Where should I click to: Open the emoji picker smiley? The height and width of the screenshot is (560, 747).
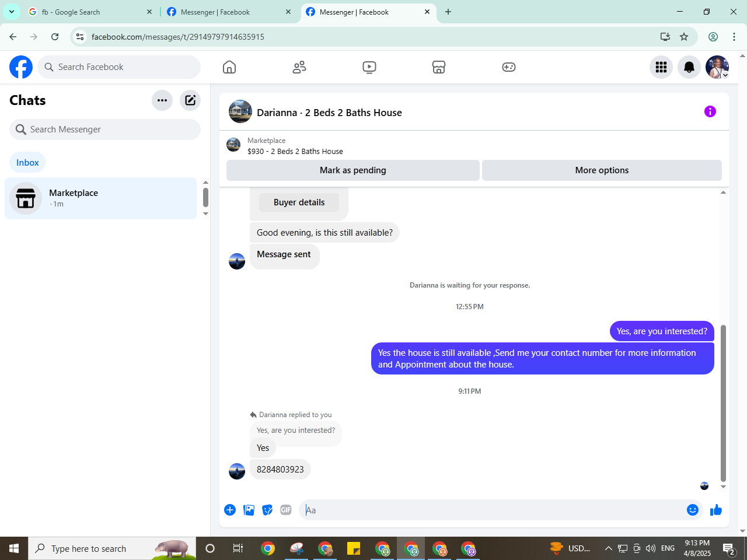click(693, 510)
